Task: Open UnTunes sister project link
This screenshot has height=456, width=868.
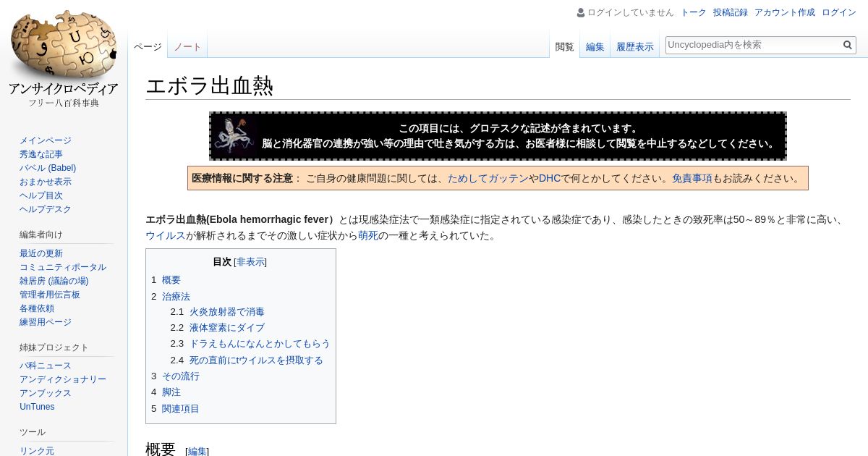Action: click(37, 407)
